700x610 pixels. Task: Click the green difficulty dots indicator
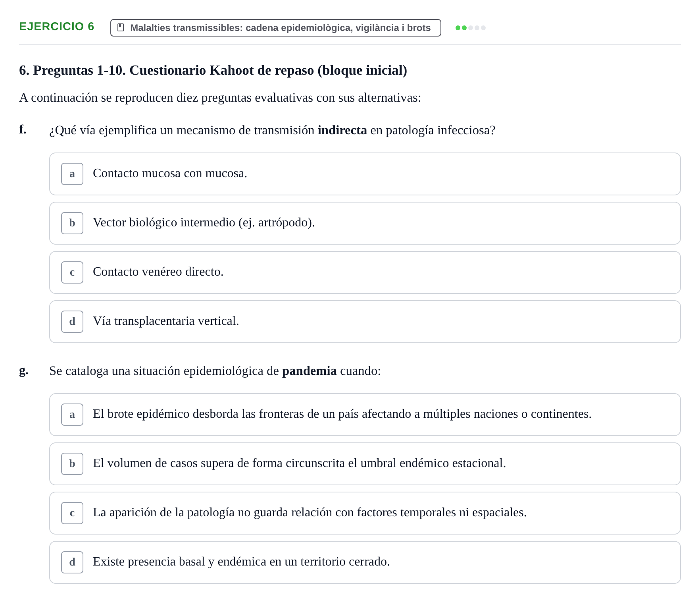pyautogui.click(x=471, y=28)
